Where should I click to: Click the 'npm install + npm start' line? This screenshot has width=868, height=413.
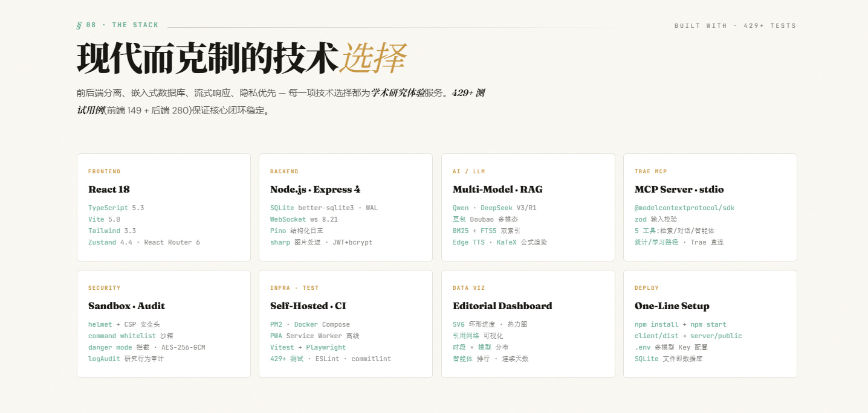click(x=681, y=324)
